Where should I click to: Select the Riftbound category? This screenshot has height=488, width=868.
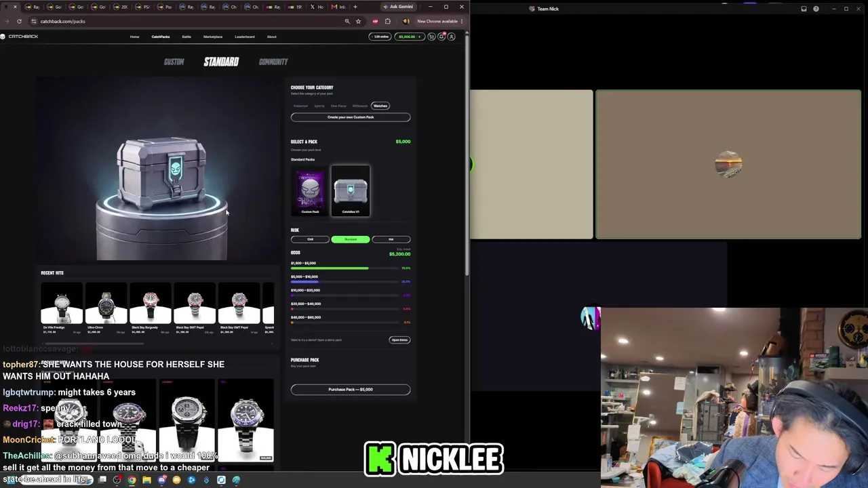tap(360, 106)
